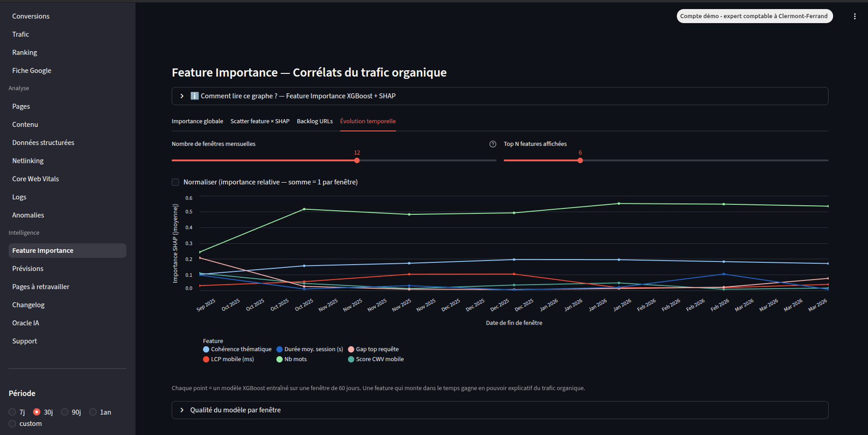Select the 90j period radio button

(x=65, y=412)
